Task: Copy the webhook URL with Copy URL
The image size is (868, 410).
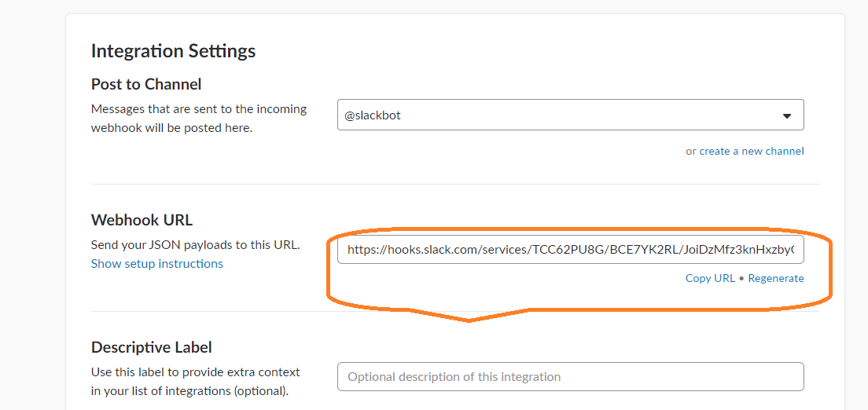Action: click(x=710, y=278)
